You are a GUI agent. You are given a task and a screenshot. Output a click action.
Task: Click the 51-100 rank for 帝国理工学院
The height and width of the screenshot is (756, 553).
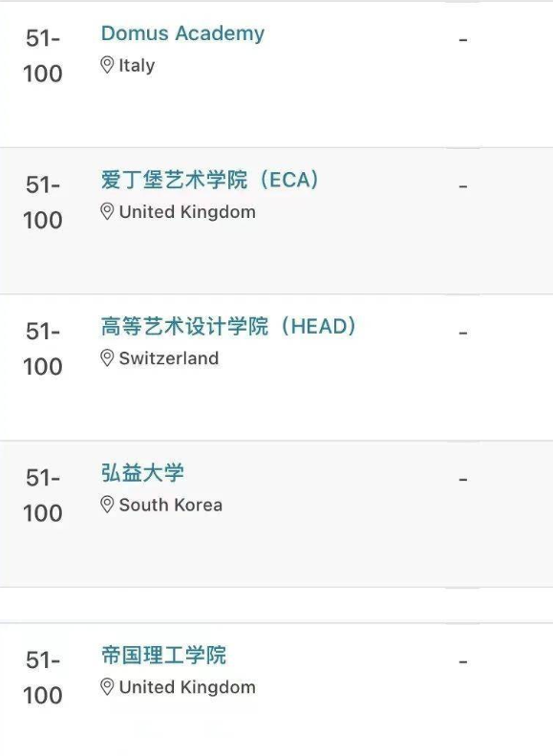tap(43, 678)
